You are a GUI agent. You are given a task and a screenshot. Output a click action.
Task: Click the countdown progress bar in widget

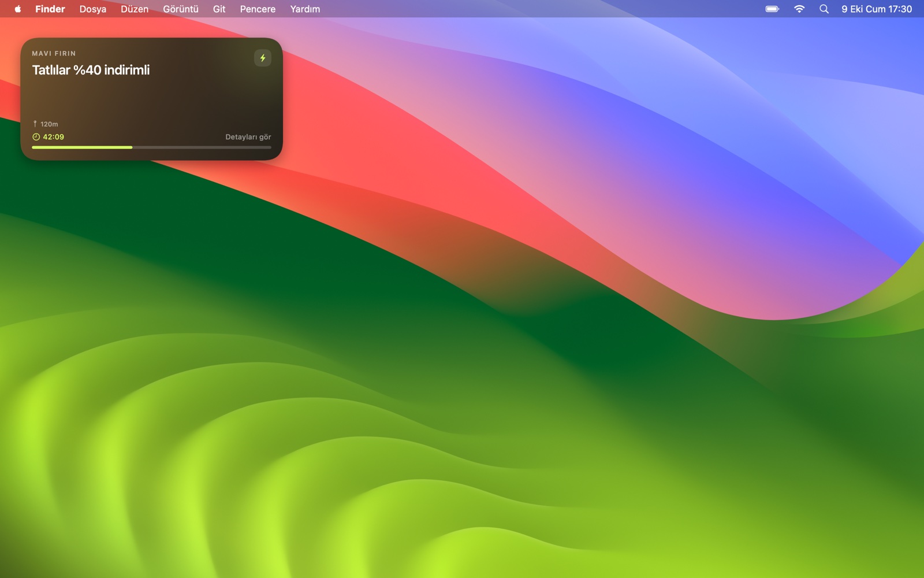pos(151,147)
